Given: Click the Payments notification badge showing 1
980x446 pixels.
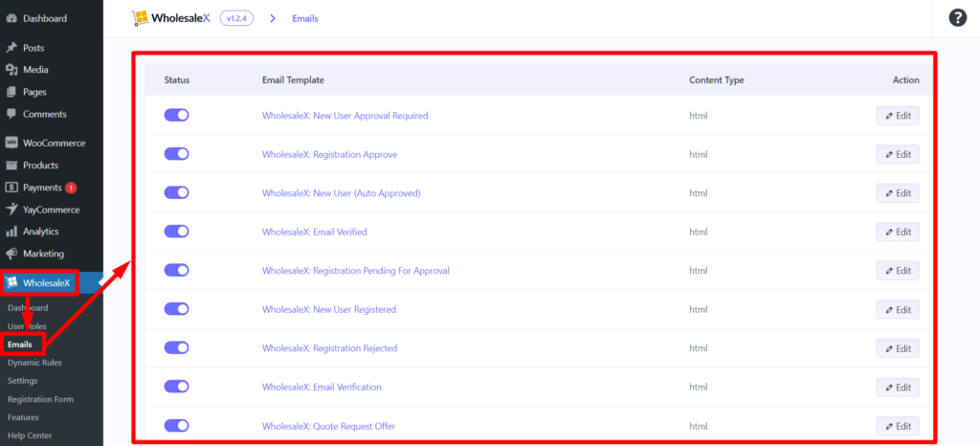Looking at the screenshot, I should (x=71, y=188).
